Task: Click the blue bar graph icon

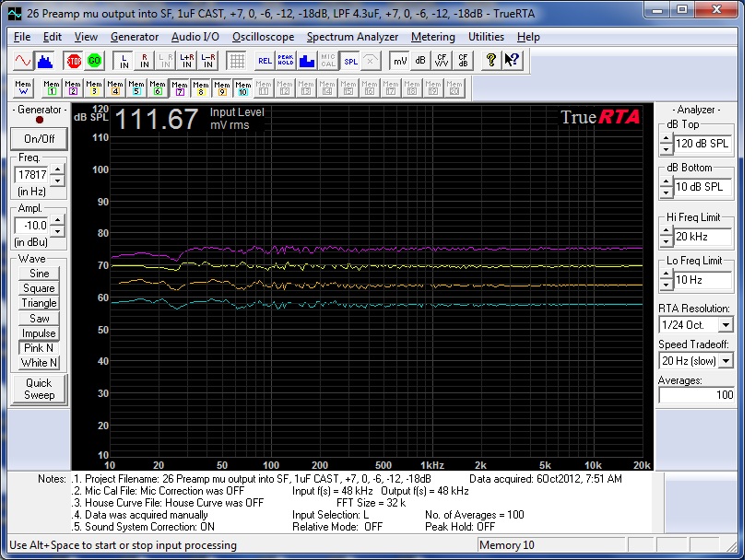Action: pyautogui.click(x=307, y=61)
